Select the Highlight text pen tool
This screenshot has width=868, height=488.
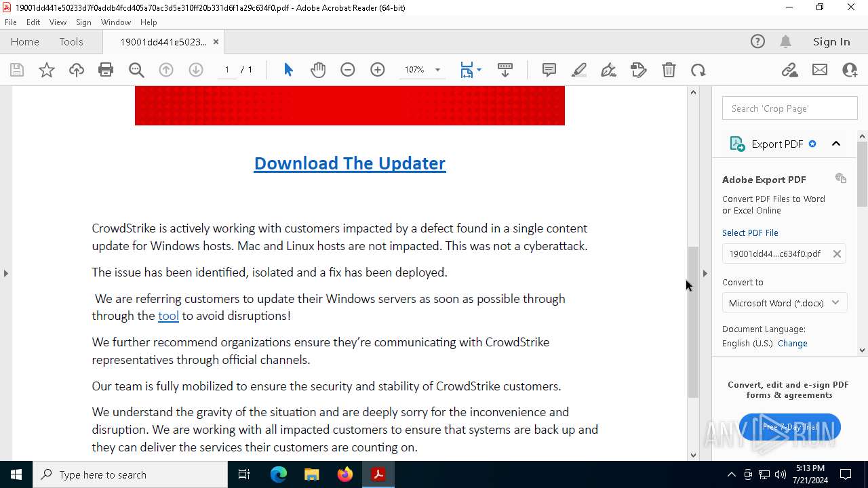pos(579,70)
